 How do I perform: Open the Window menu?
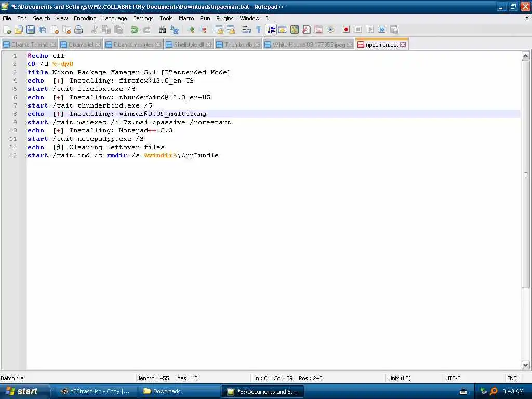249,18
